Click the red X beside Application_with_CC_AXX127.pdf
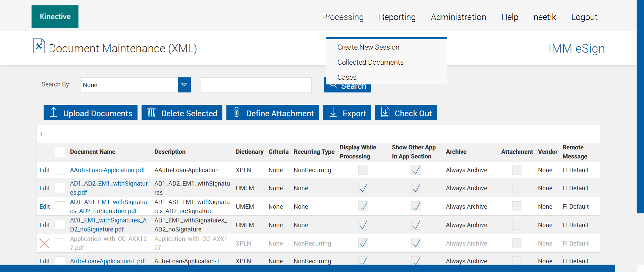644x272 pixels. [45, 243]
